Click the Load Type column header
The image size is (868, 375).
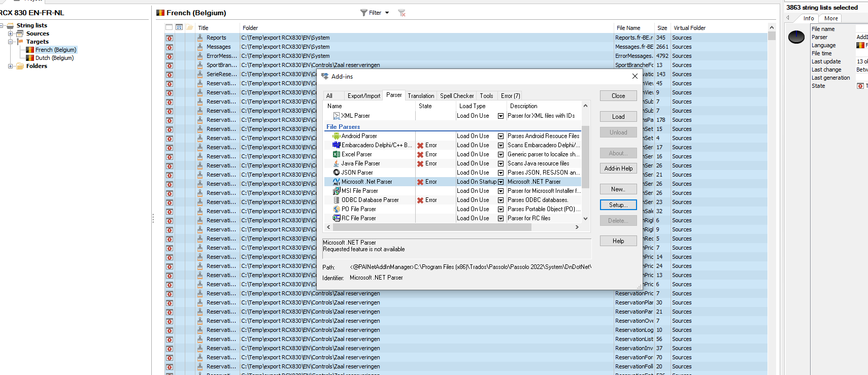click(472, 106)
